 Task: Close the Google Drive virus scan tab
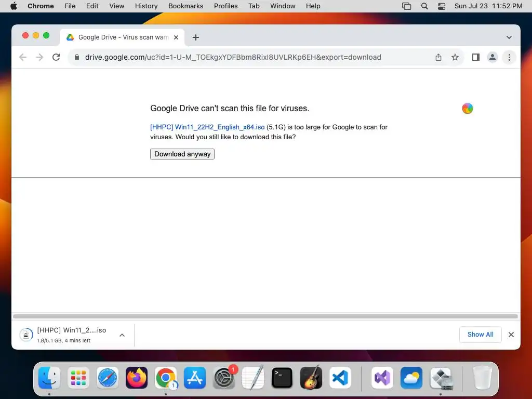tap(176, 37)
